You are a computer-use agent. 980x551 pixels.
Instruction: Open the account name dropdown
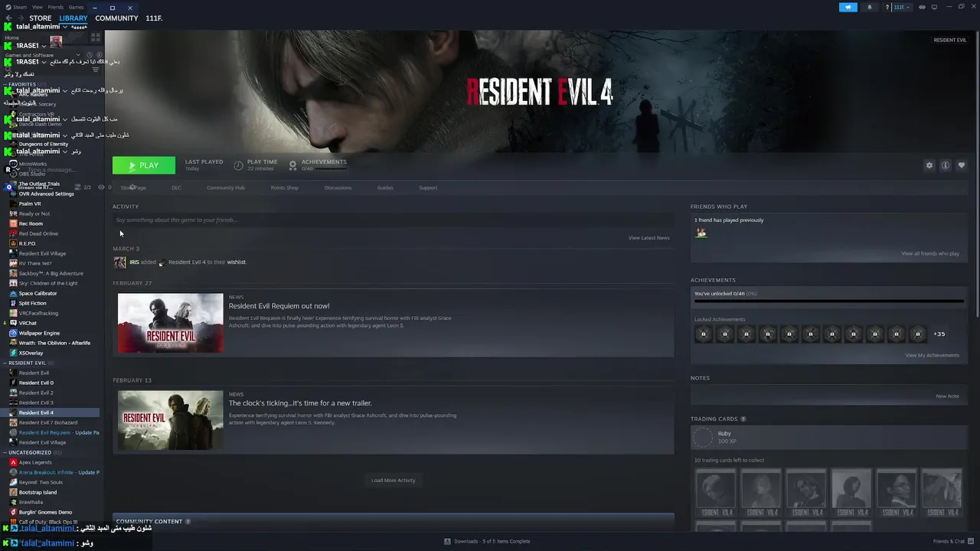coord(903,7)
